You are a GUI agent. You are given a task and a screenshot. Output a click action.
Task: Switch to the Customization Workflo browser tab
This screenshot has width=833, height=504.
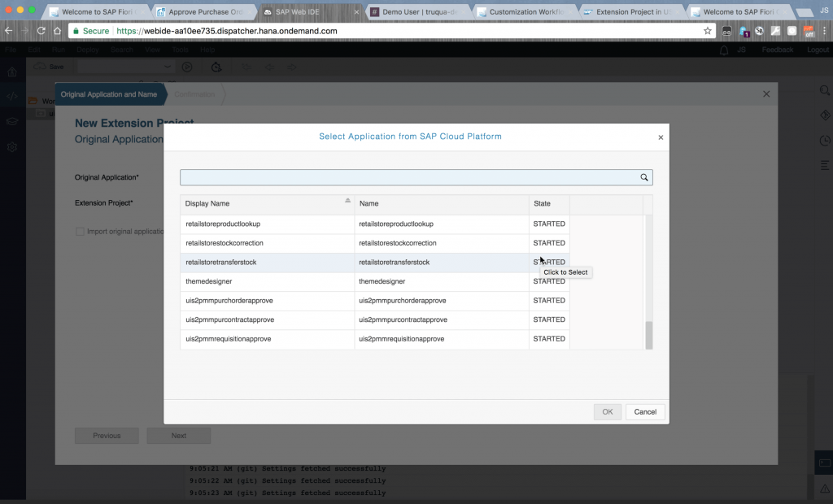pyautogui.click(x=525, y=11)
